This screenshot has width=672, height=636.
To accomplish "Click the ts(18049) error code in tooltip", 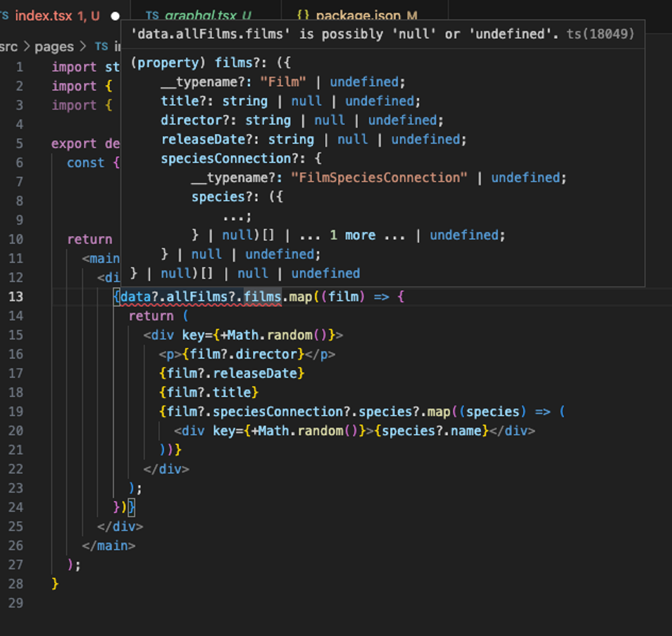I will [600, 34].
